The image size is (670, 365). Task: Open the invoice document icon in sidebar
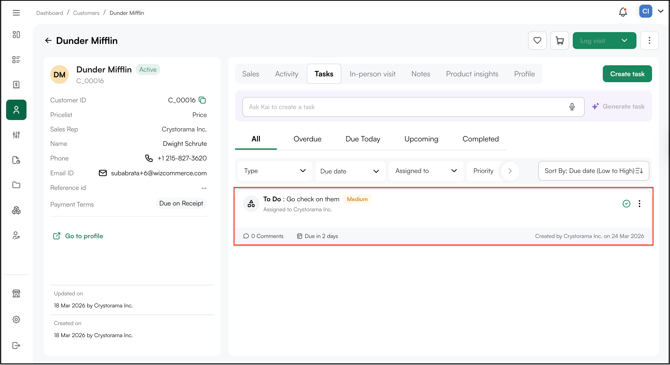16,85
